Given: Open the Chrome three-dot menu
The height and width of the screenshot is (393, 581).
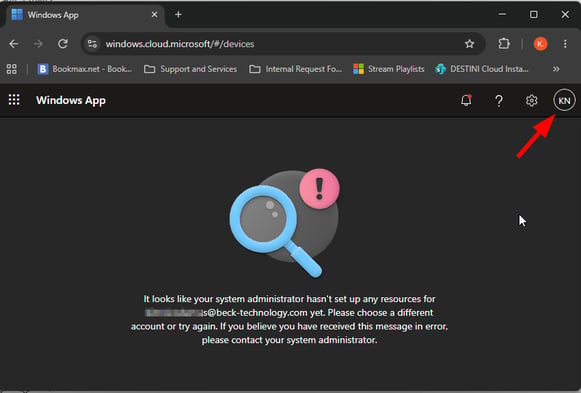Looking at the screenshot, I should (565, 44).
